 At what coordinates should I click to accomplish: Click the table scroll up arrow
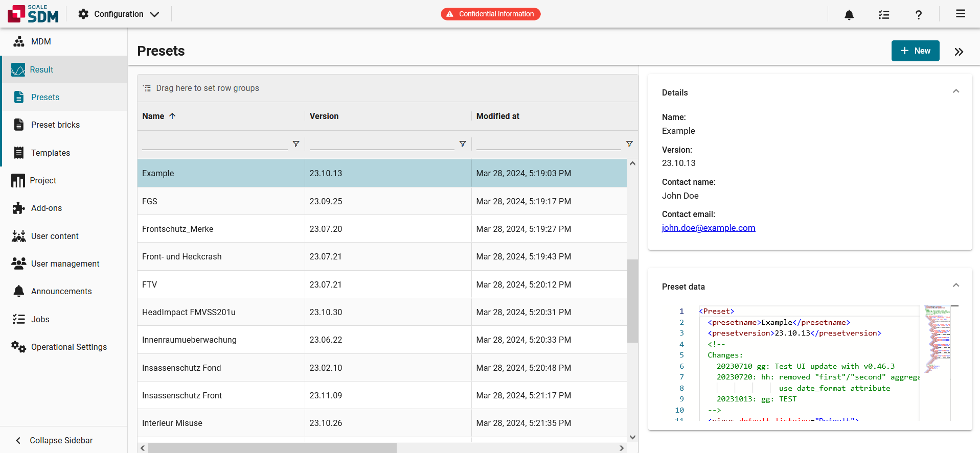[633, 163]
